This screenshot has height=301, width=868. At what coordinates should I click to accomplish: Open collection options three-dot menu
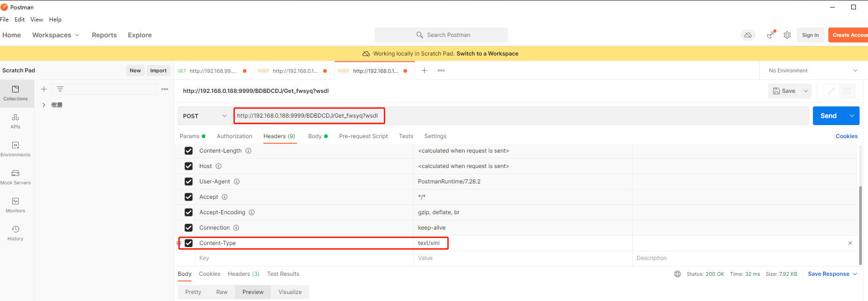click(165, 89)
